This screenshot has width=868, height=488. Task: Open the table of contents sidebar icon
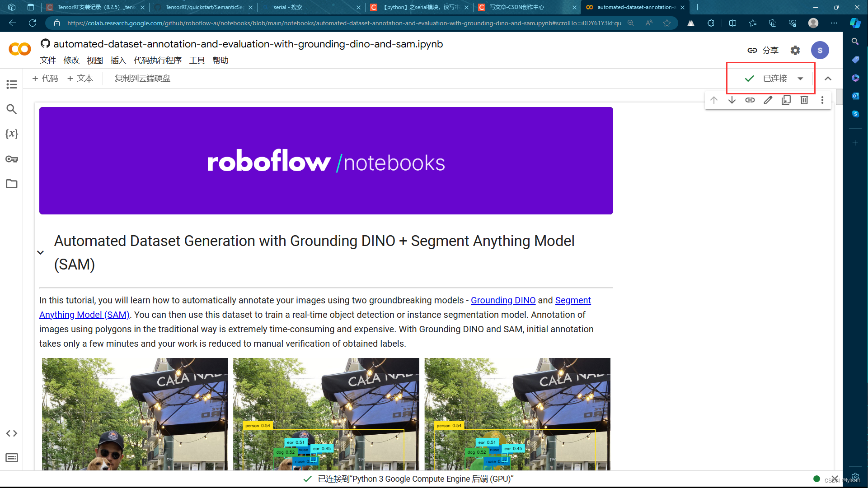point(12,84)
